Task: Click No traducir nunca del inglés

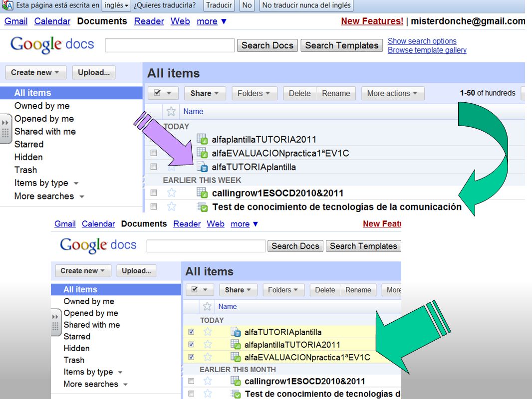Action: click(x=306, y=5)
